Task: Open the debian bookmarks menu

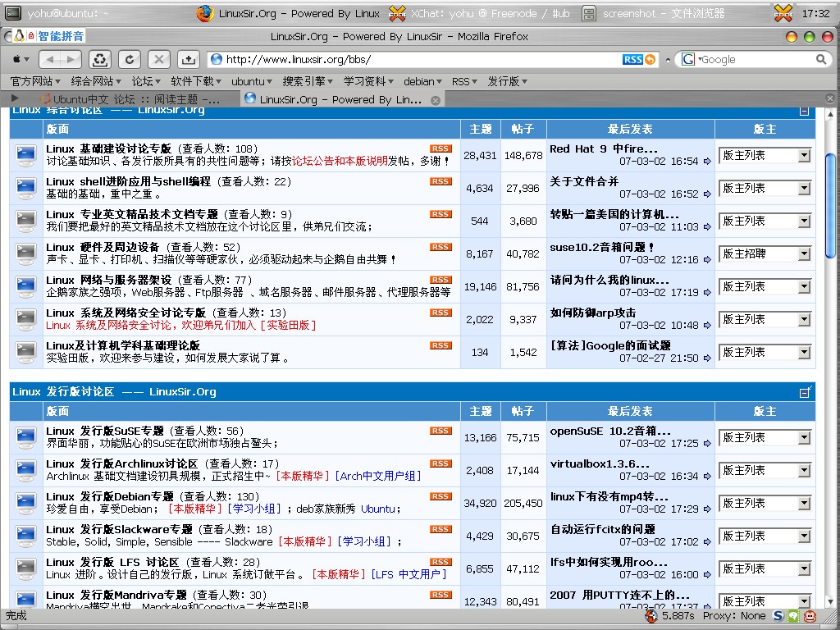Action: click(x=422, y=81)
